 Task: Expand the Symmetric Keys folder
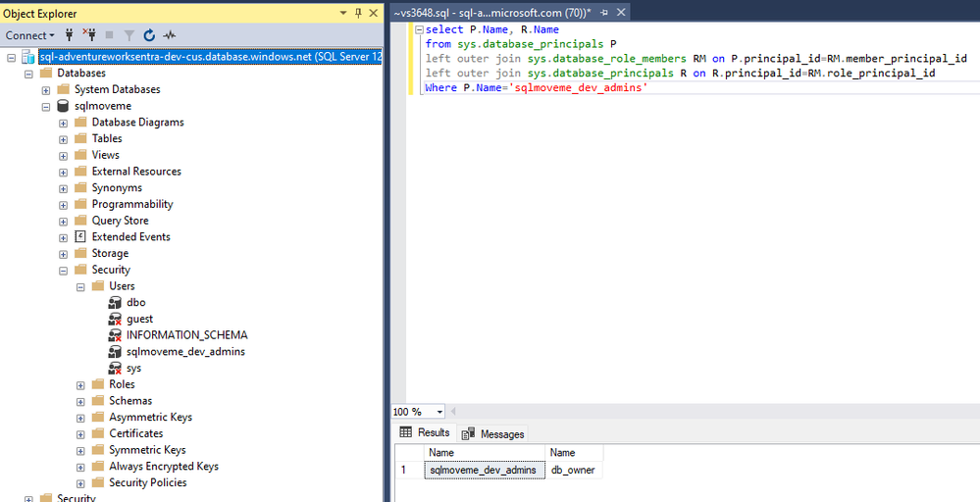click(80, 451)
